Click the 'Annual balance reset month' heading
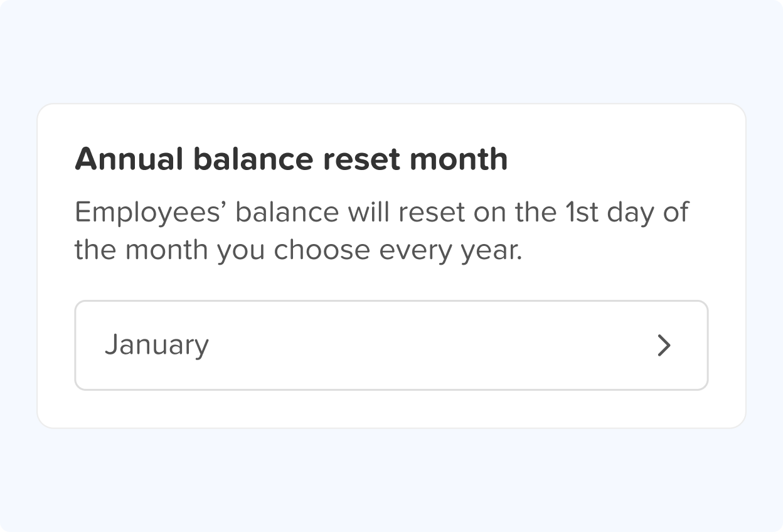Viewport: 783px width, 532px height. (x=291, y=159)
